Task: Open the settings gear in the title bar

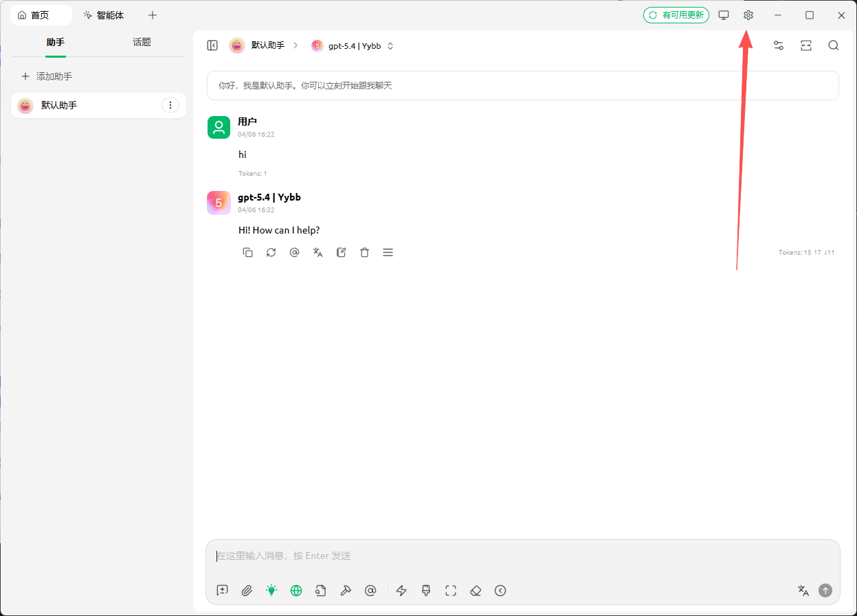Action: coord(748,15)
